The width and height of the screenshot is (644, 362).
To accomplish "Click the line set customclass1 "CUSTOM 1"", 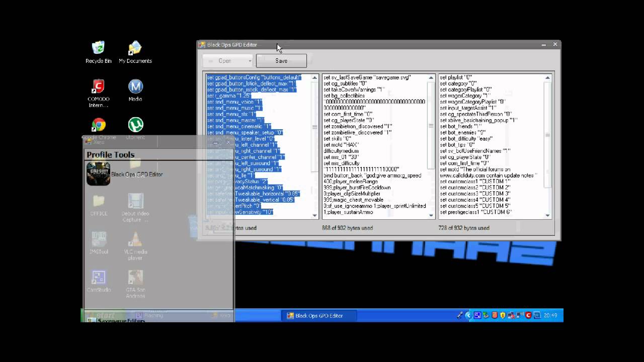I will pyautogui.click(x=475, y=182).
